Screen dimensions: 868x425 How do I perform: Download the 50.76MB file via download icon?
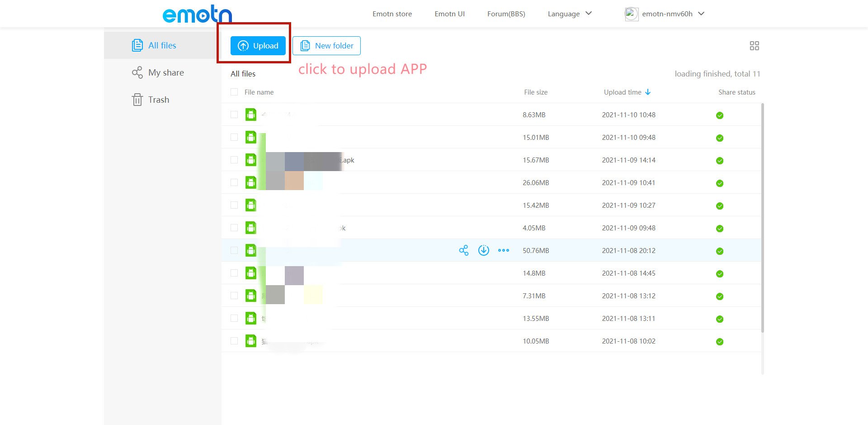click(483, 250)
